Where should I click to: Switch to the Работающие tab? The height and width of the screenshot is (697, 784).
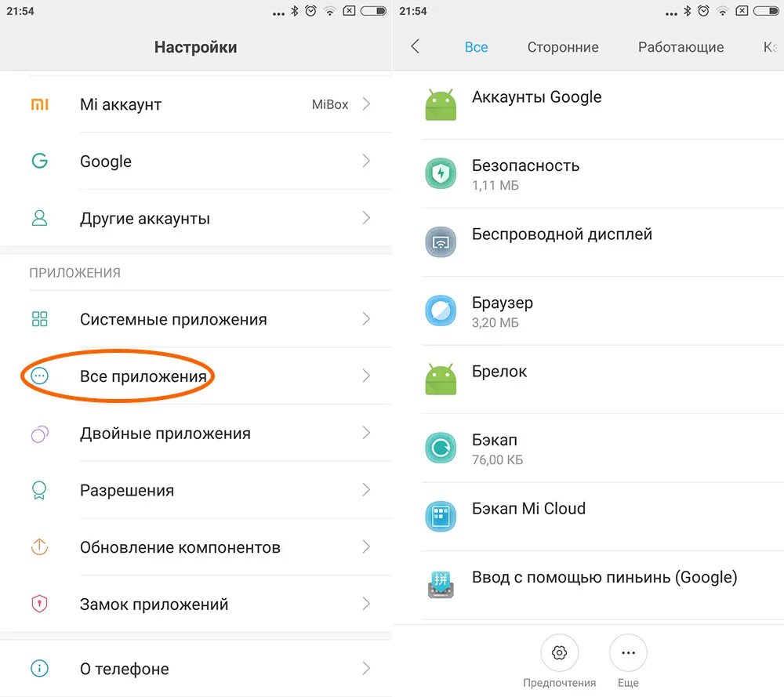681,47
